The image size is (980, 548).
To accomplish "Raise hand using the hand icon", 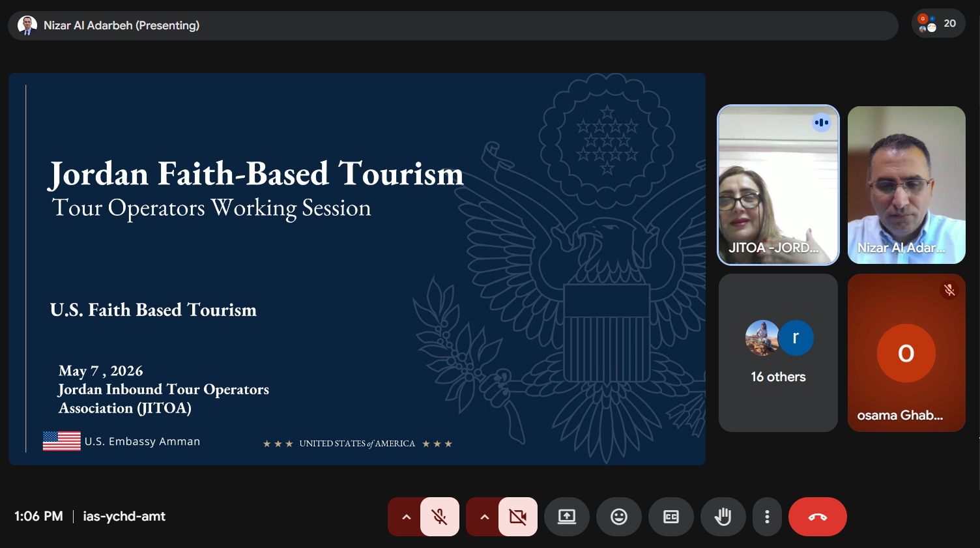I will 723,517.
